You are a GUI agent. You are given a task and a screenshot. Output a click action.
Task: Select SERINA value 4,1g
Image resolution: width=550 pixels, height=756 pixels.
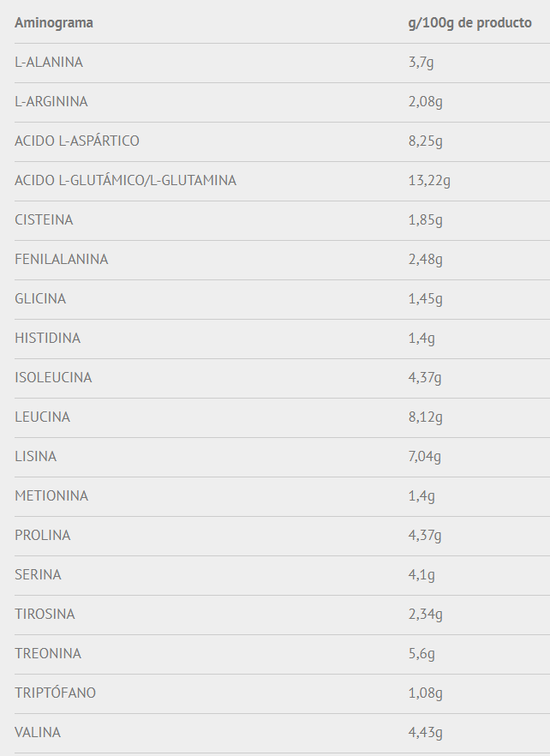tap(421, 575)
